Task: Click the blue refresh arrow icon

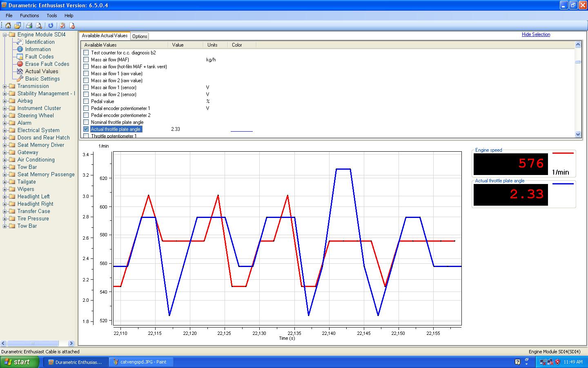Action: [51, 25]
